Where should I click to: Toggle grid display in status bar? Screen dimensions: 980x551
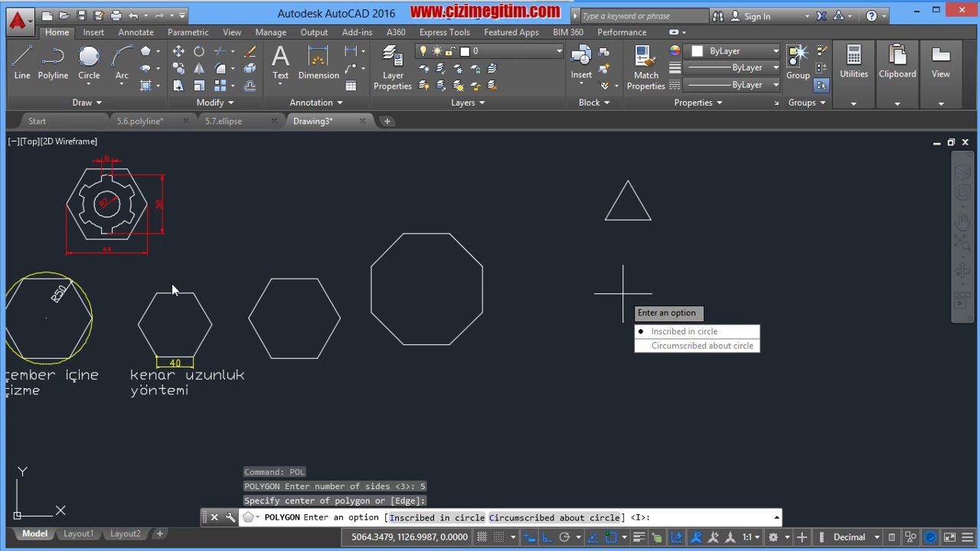coord(482,537)
